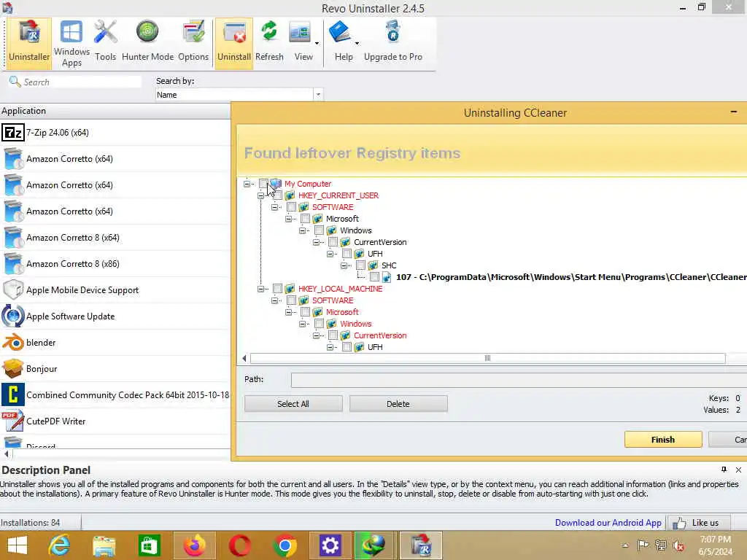Image resolution: width=747 pixels, height=560 pixels.
Task: Collapse Microsoft node under HKEY_LOCAL_MACHINE
Action: [x=288, y=312]
